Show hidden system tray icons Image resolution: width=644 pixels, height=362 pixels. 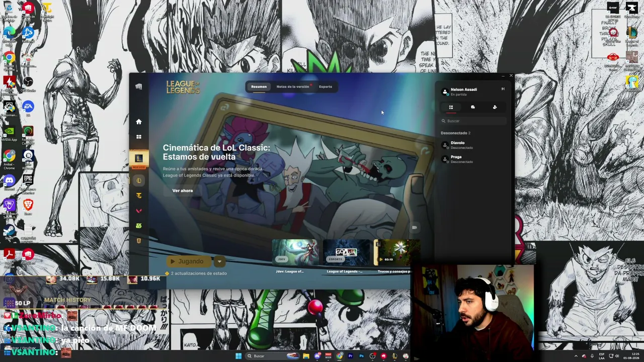(x=576, y=356)
